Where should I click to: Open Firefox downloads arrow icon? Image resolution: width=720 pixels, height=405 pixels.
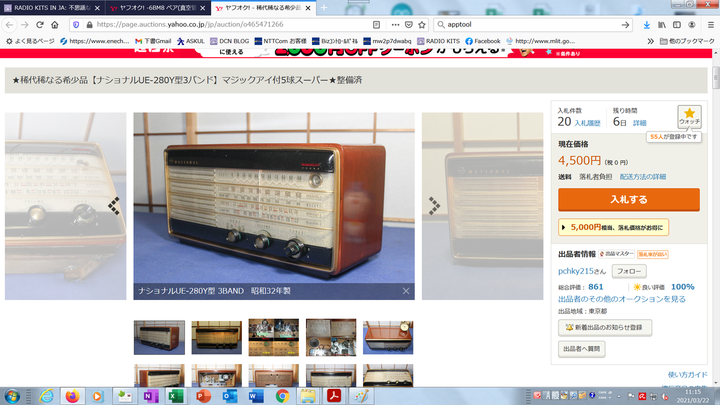pyautogui.click(x=645, y=24)
